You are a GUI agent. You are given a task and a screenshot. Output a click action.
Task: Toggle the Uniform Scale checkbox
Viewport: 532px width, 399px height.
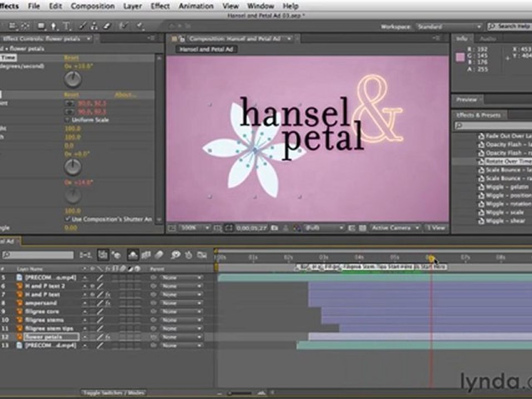[68, 120]
